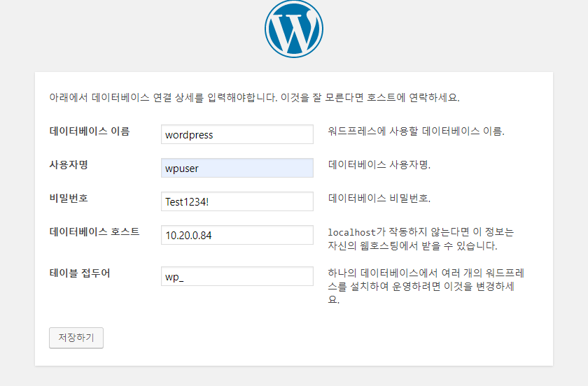Click the WordPress logo at top
588x386 pixels.
[x=293, y=29]
